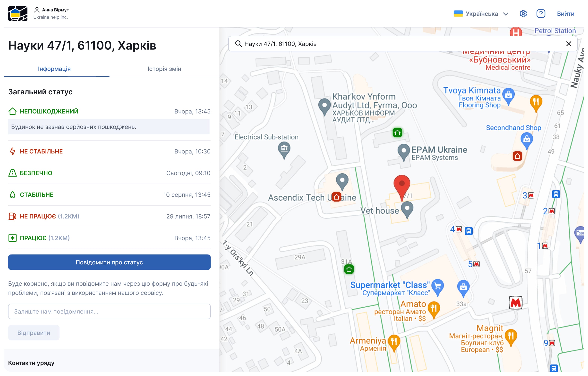Click the app logo in header
The image size is (588, 376).
(x=18, y=14)
